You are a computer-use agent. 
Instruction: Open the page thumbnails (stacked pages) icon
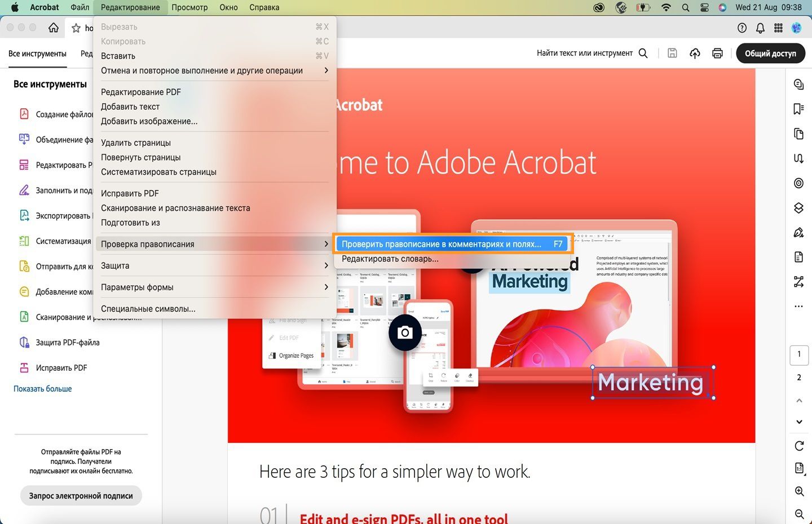[x=798, y=134]
